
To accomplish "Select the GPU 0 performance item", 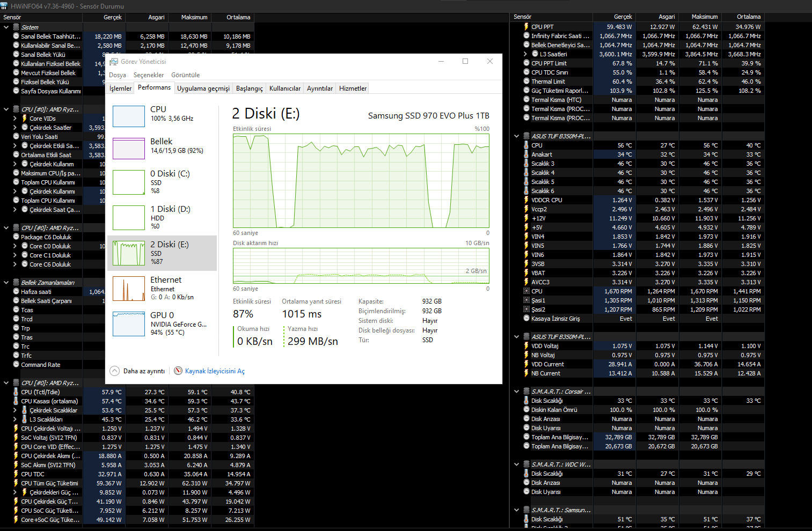I will tap(162, 323).
